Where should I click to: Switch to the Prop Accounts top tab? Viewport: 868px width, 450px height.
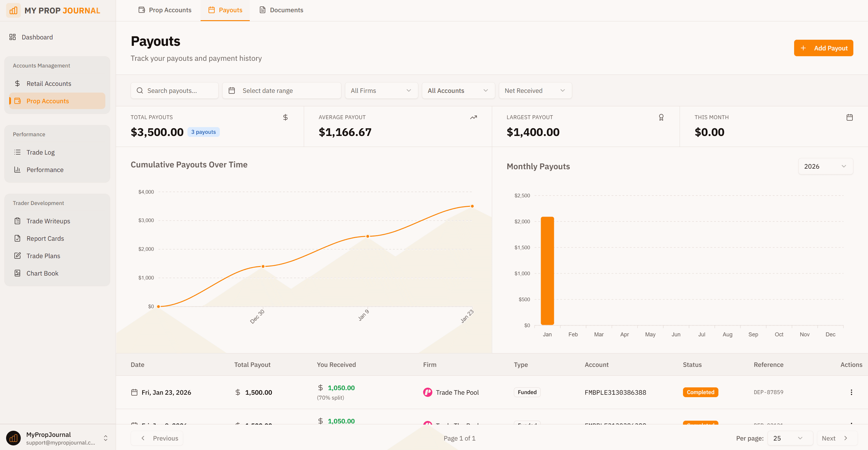[165, 10]
